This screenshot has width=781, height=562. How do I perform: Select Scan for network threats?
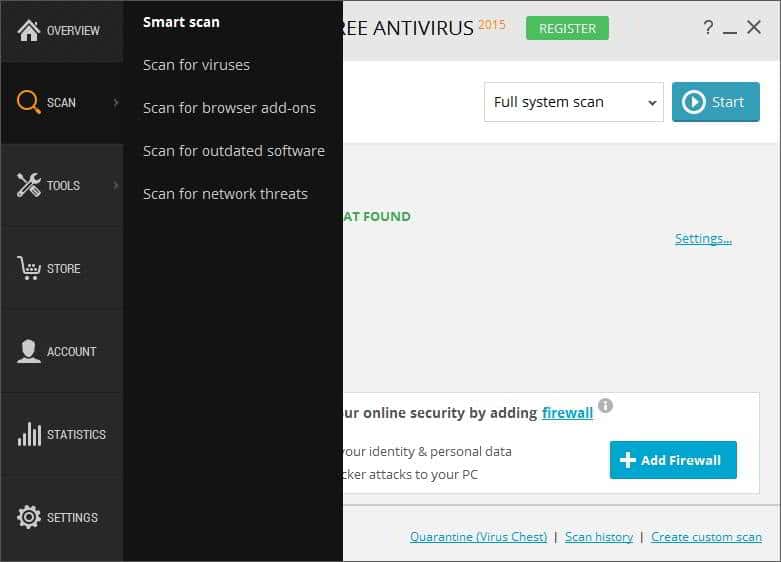coord(225,194)
